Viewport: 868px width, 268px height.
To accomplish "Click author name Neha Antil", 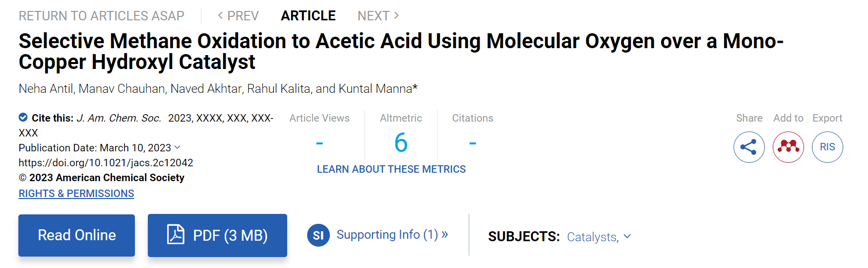I will click(46, 89).
